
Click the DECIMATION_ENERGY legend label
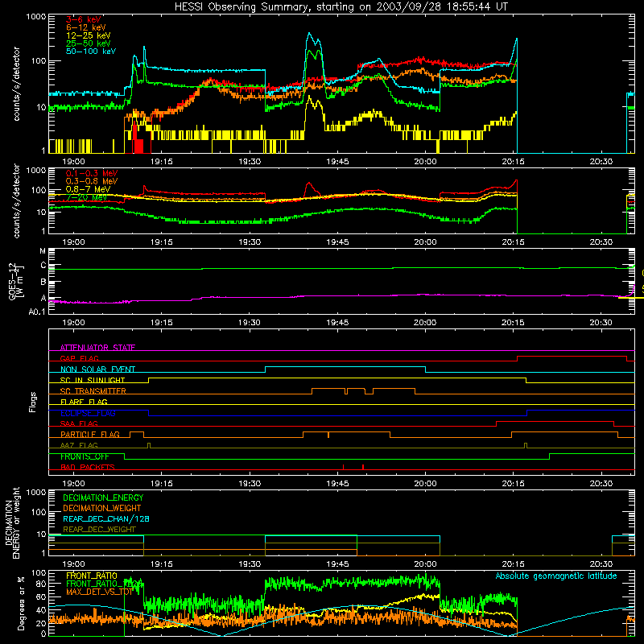103,497
